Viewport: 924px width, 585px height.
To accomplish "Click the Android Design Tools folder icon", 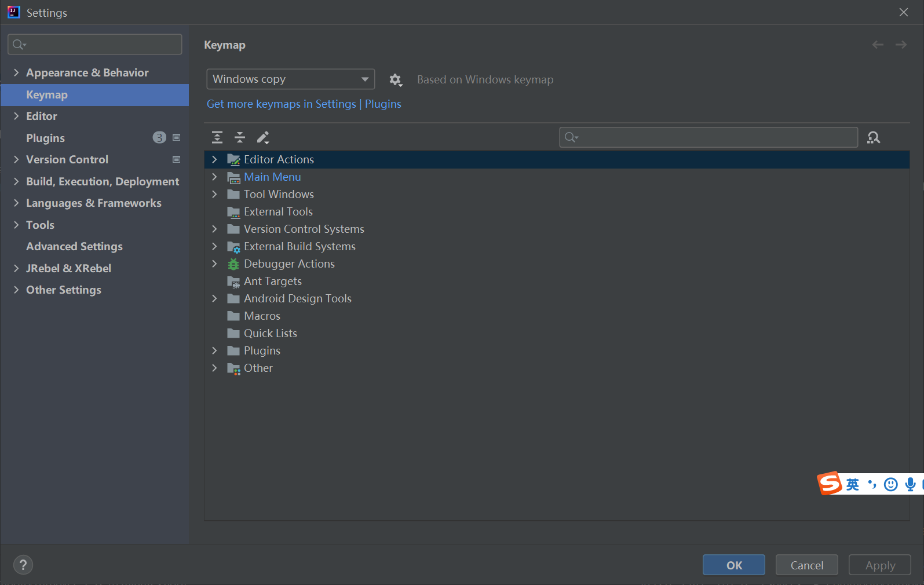I will (x=233, y=298).
